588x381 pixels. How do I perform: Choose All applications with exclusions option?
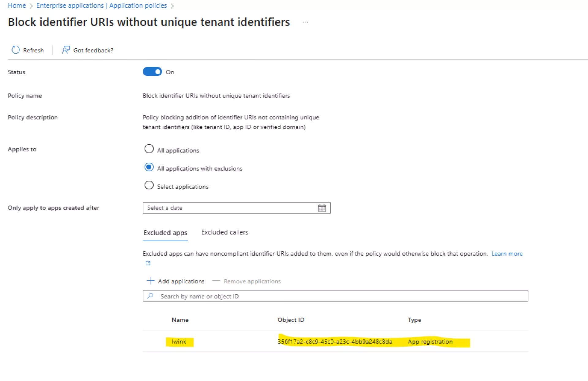pos(149,167)
